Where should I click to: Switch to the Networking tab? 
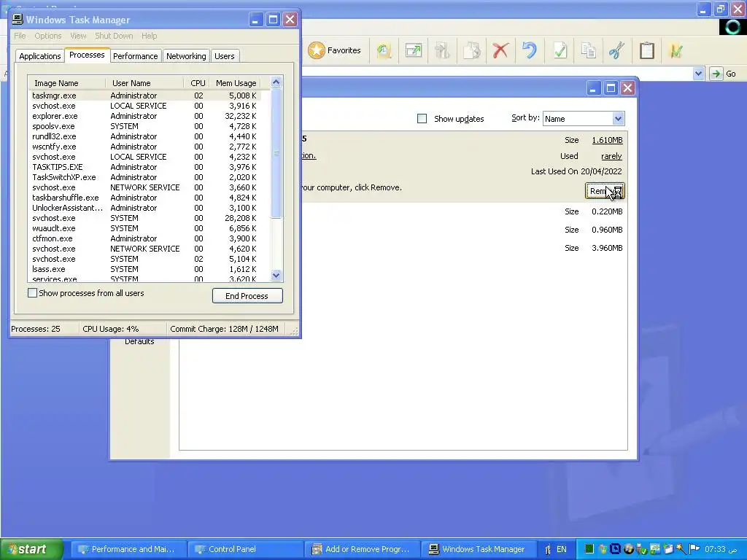(186, 56)
